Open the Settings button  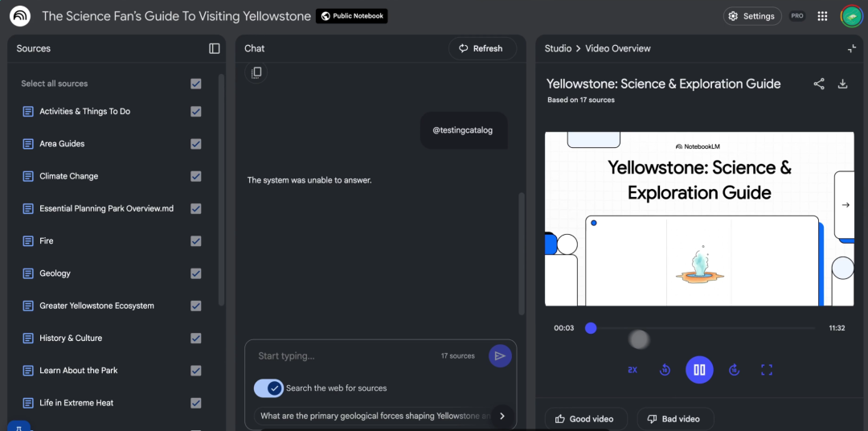(x=751, y=16)
